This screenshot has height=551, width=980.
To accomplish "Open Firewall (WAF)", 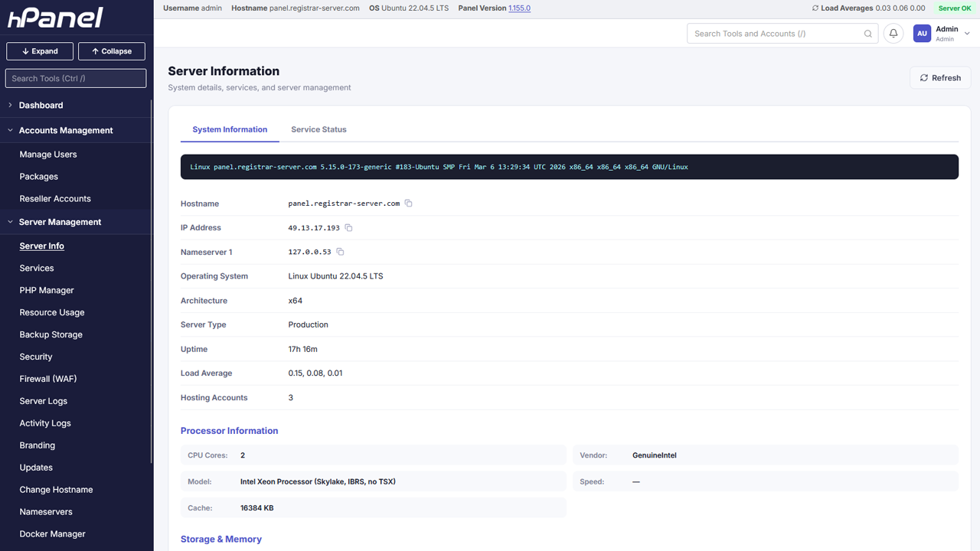I will point(48,380).
